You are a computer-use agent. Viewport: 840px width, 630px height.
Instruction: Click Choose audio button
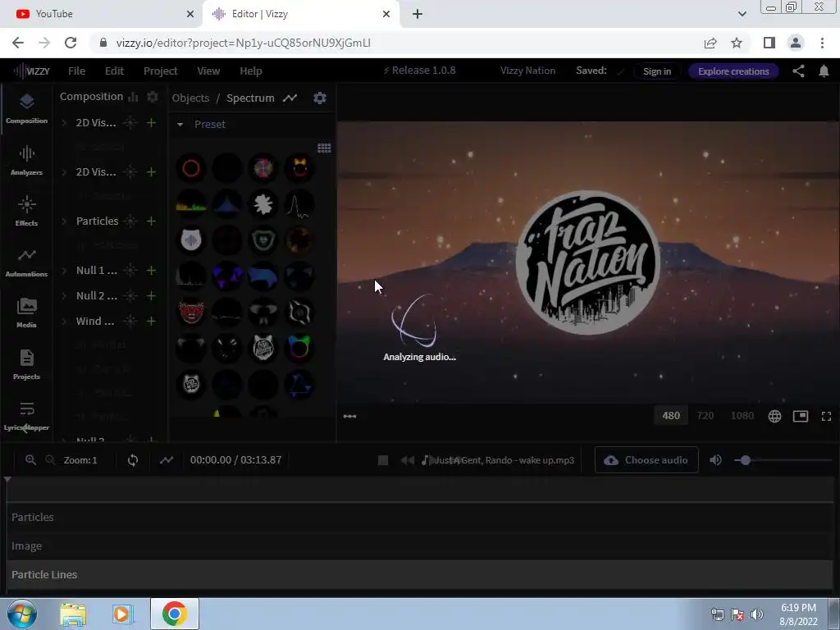click(x=646, y=460)
